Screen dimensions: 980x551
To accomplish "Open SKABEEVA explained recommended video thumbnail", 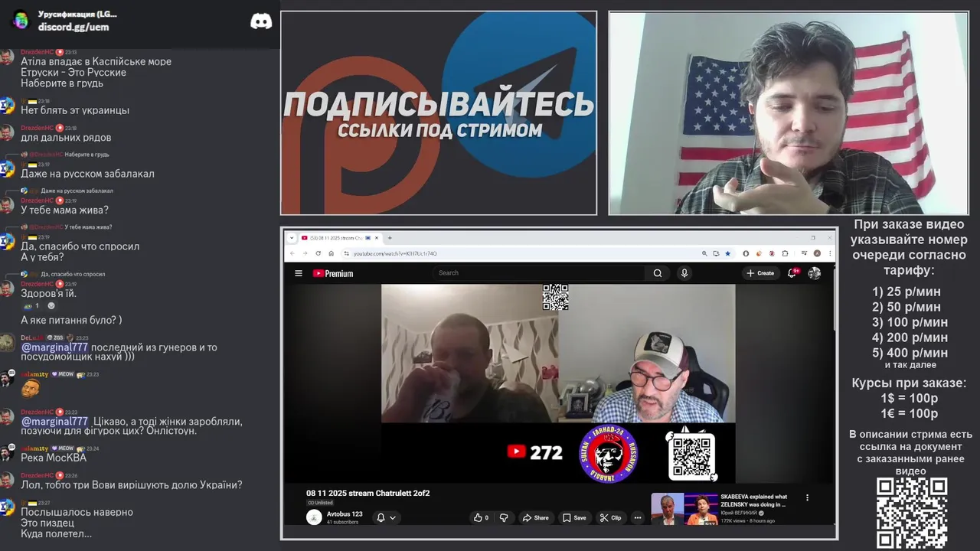I will pos(684,510).
